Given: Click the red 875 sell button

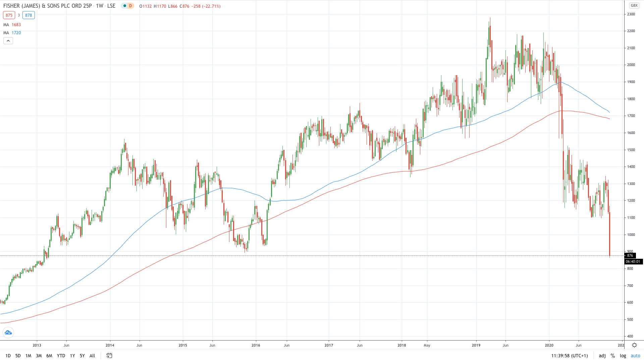Looking at the screenshot, I should (9, 15).
